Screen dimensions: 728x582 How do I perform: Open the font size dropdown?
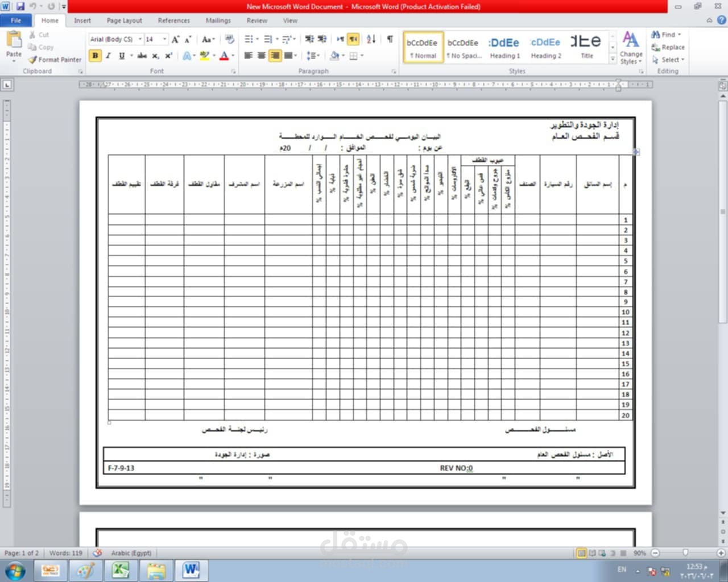165,39
